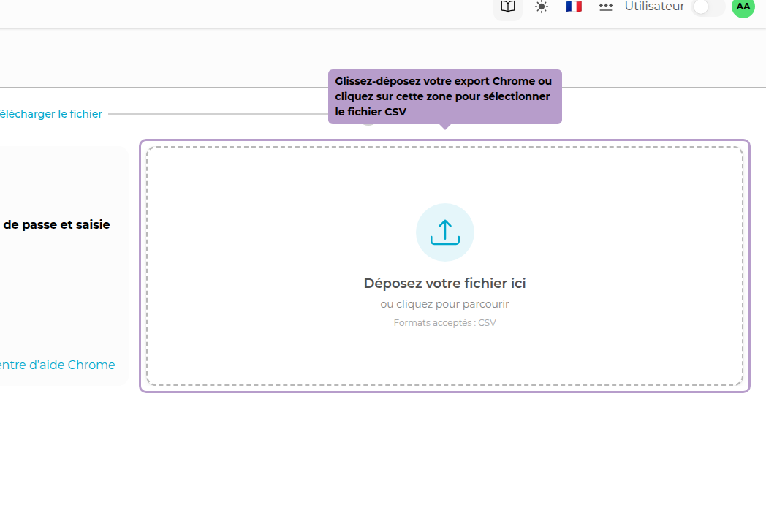Open password options via the asterisks icon
Image resolution: width=766 pixels, height=532 pixels.
click(605, 7)
